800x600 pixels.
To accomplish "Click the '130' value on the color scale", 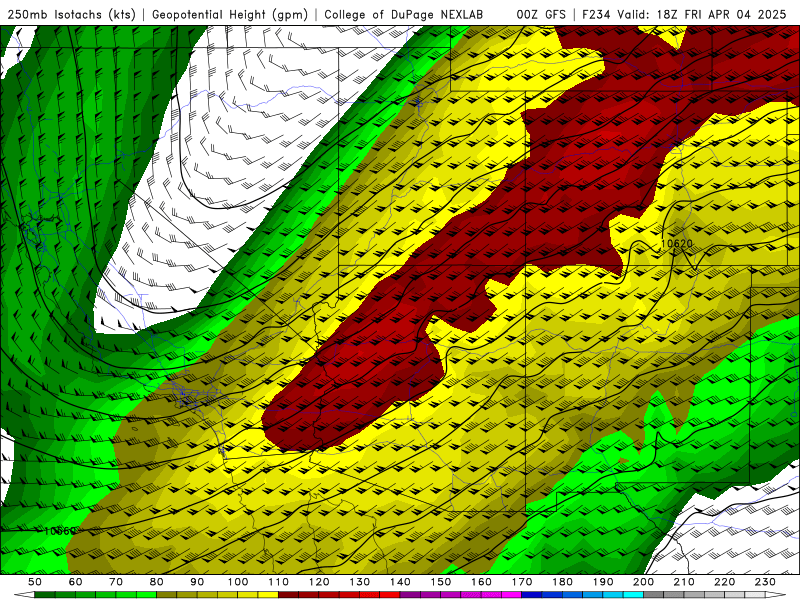I will [x=360, y=582].
